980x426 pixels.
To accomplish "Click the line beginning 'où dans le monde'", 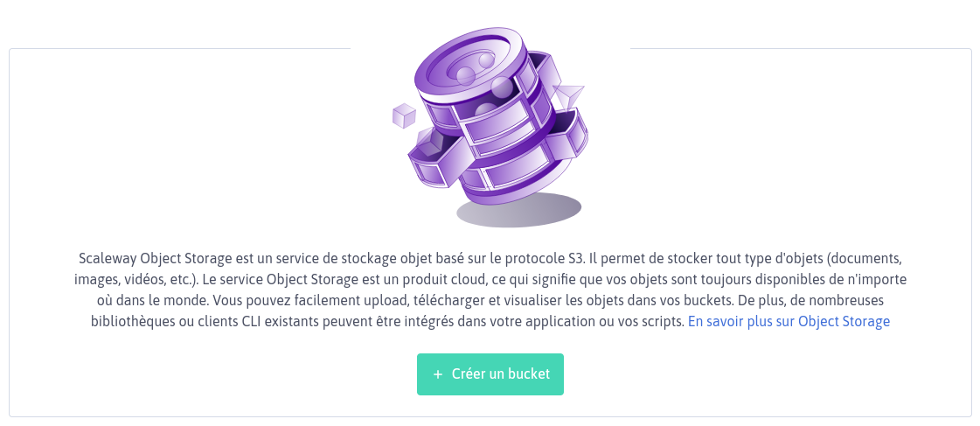I will 490,300.
